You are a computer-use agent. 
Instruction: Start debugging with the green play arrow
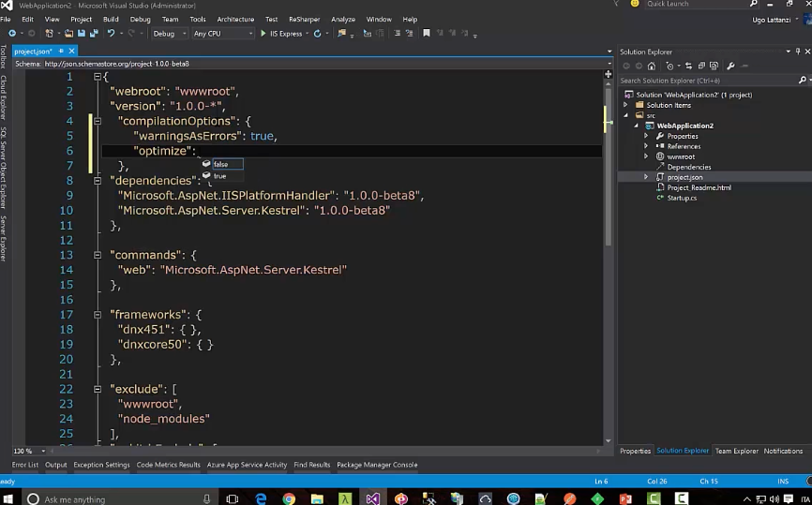point(263,34)
